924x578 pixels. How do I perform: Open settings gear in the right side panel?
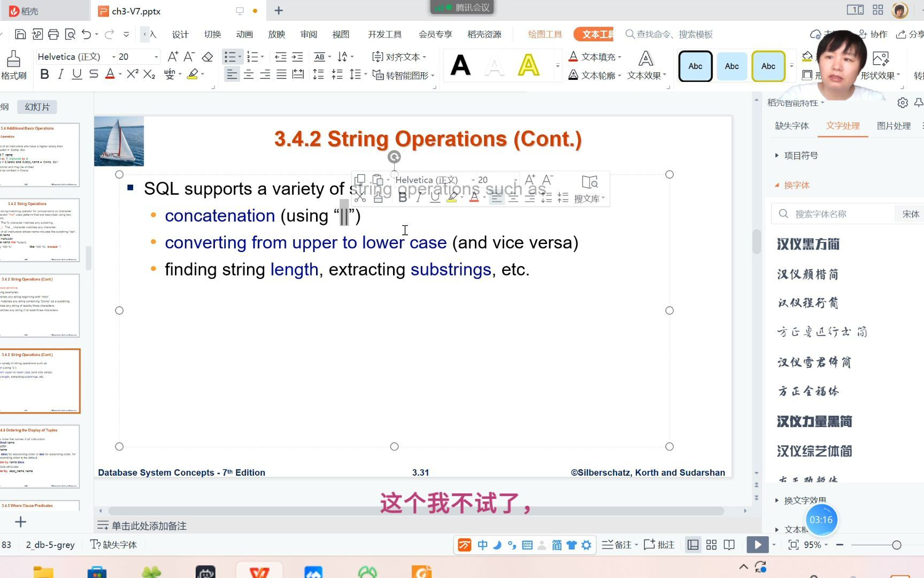(903, 103)
